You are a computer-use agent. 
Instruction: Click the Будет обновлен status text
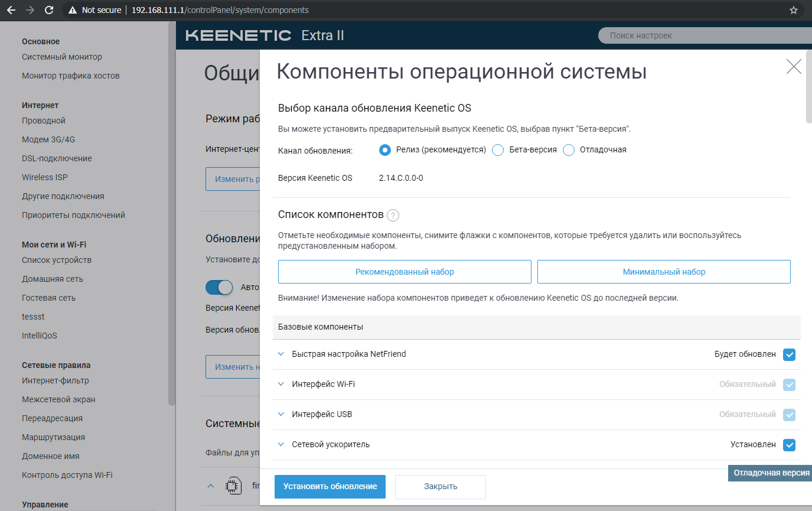(745, 354)
